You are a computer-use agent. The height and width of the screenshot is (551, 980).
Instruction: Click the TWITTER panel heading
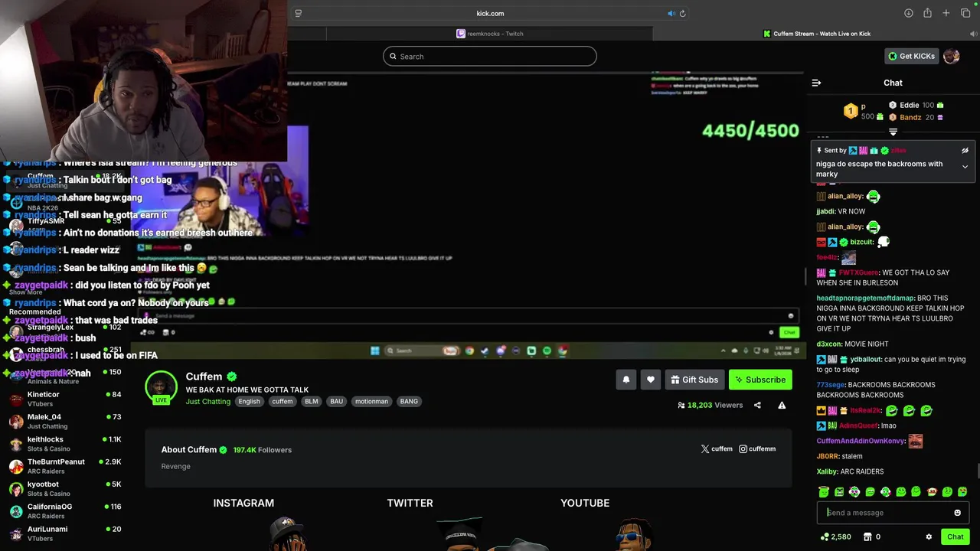pyautogui.click(x=410, y=503)
